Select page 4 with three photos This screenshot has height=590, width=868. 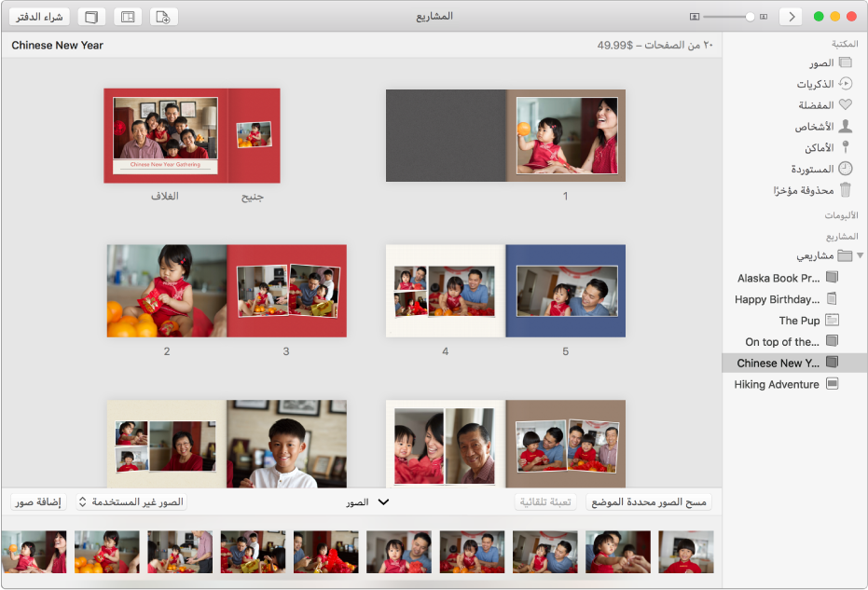(x=446, y=291)
